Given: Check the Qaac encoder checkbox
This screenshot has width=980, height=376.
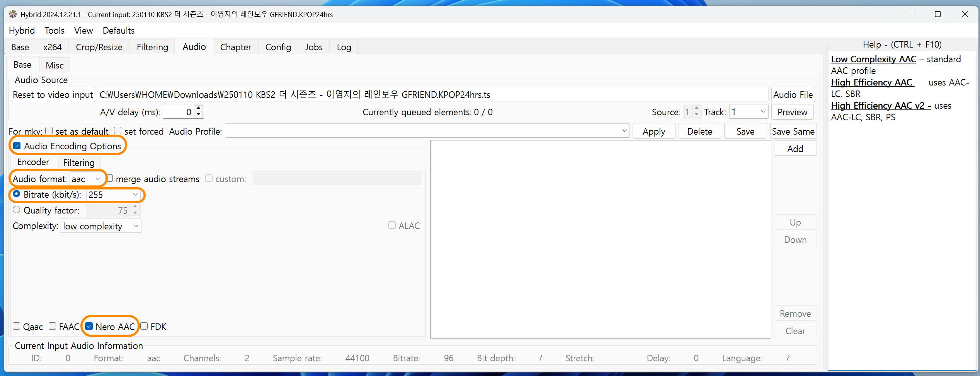Looking at the screenshot, I should (17, 326).
